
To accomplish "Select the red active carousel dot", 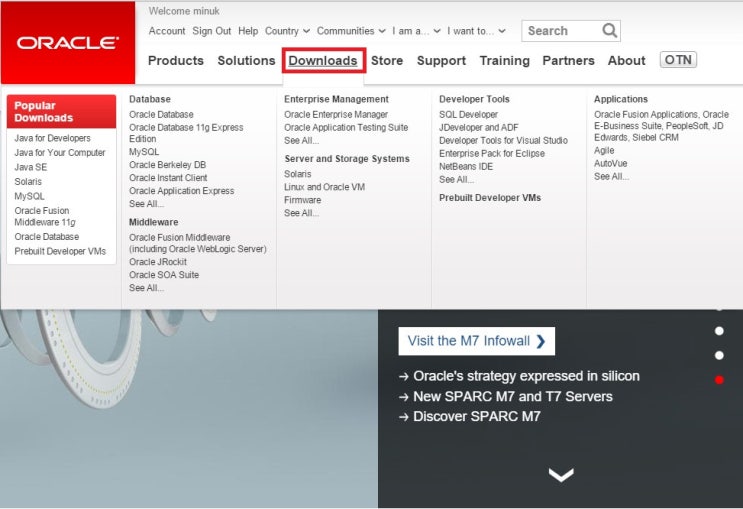I will click(x=719, y=380).
